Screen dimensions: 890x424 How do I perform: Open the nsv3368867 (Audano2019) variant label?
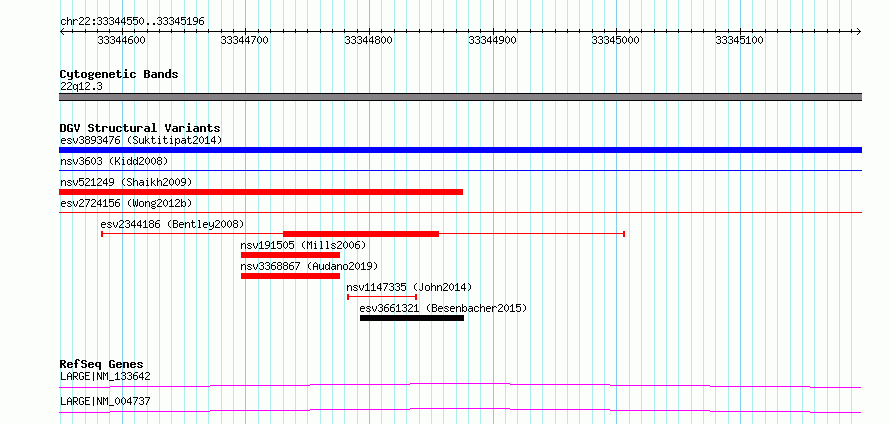click(x=309, y=266)
